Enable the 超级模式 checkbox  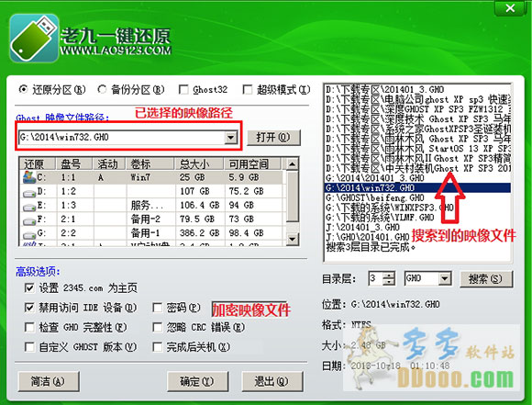[x=248, y=90]
